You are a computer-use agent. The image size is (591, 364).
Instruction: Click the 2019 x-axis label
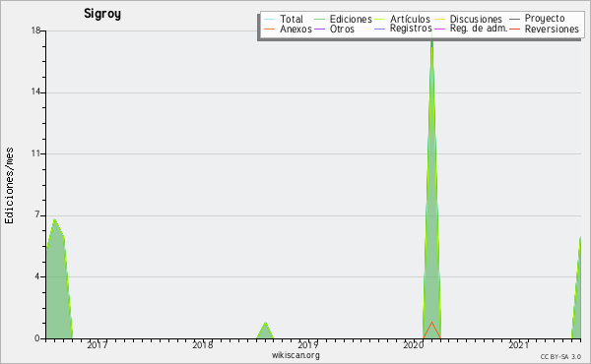coord(308,344)
